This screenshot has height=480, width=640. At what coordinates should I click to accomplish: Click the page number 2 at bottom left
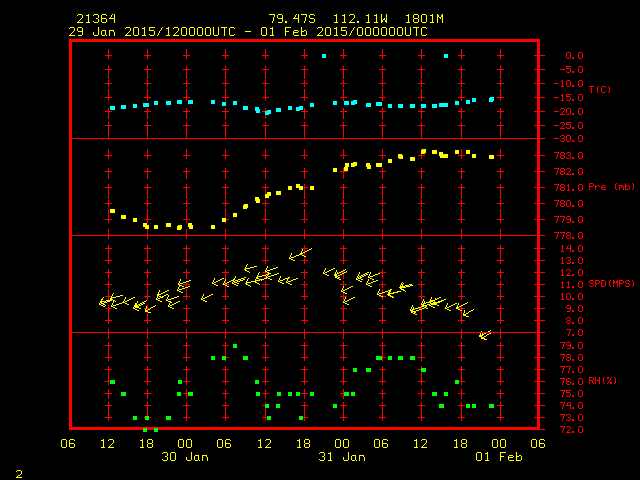pyautogui.click(x=19, y=474)
